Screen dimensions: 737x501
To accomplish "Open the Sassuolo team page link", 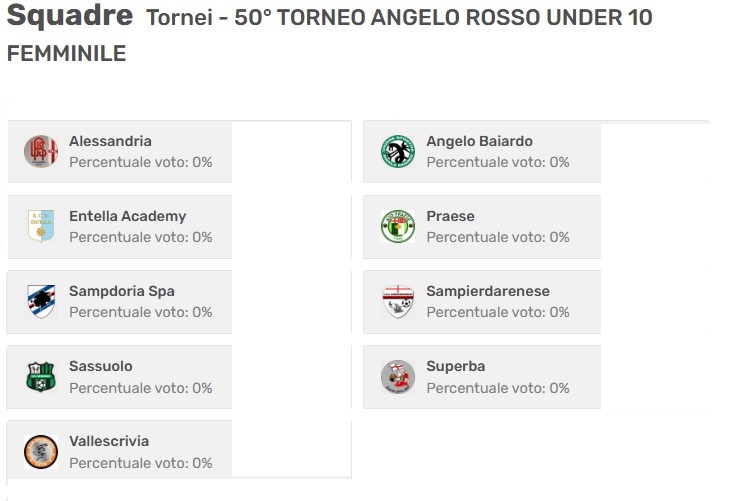I will tap(101, 366).
